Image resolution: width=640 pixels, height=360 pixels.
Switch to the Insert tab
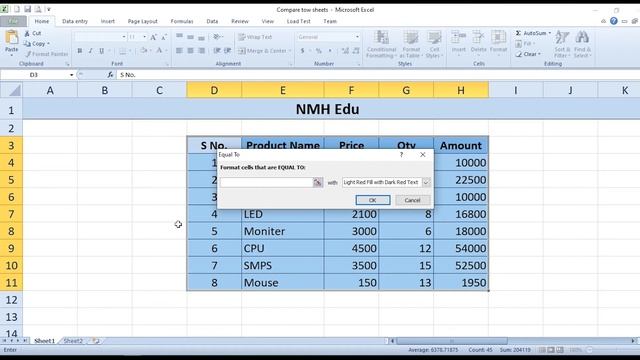[x=108, y=21]
